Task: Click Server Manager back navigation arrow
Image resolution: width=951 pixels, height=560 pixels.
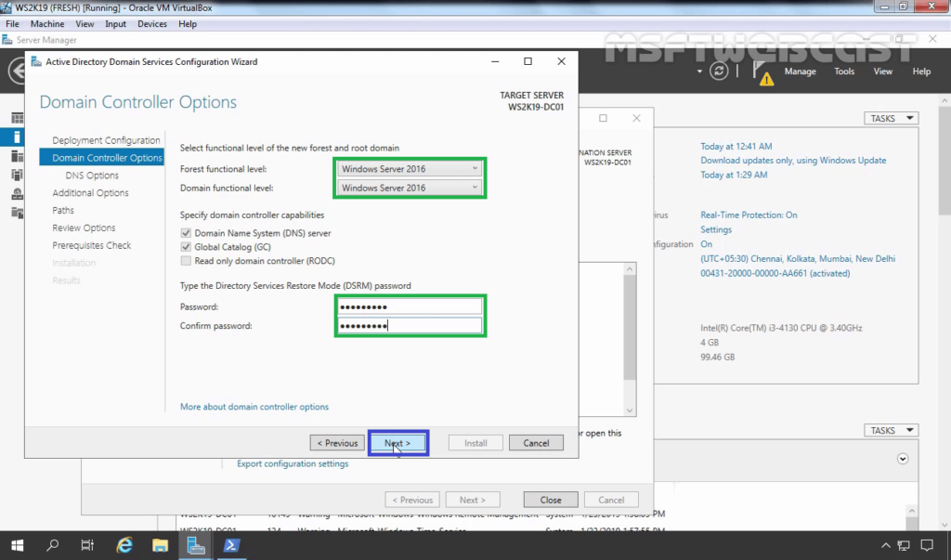Action: click(x=17, y=71)
